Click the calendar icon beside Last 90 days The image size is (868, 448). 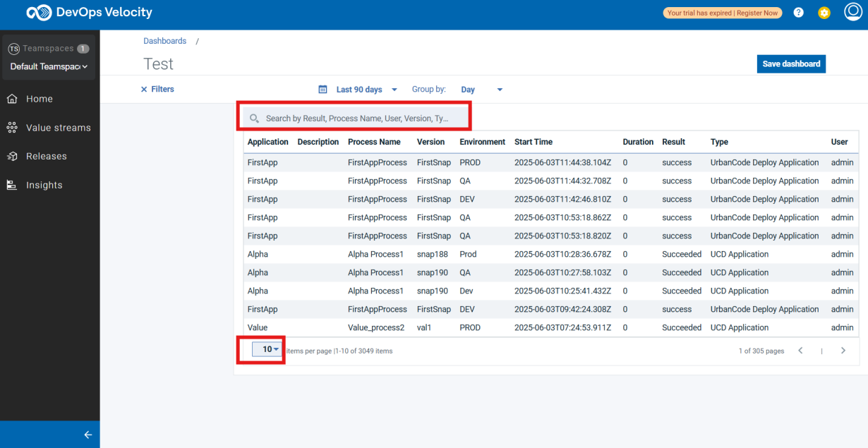[x=323, y=90]
